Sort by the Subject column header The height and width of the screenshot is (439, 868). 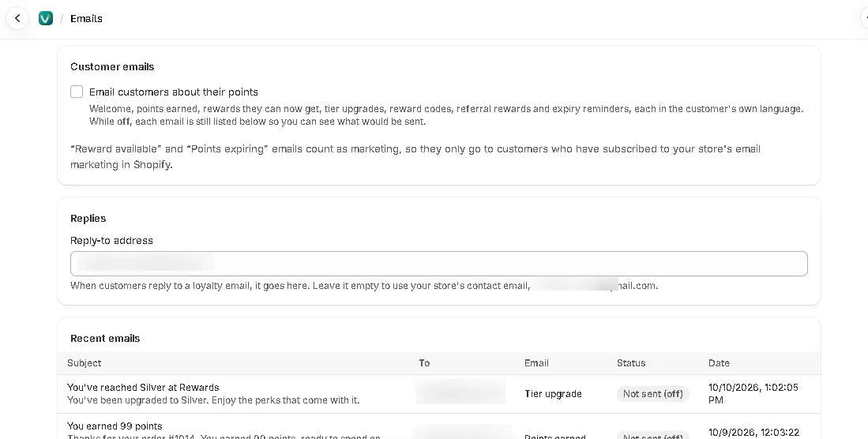(85, 363)
